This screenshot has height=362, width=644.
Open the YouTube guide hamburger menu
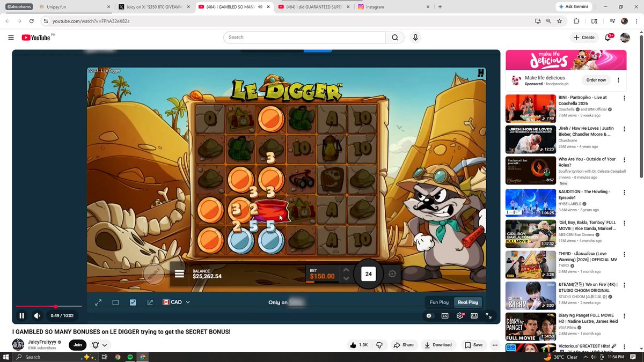(11, 38)
